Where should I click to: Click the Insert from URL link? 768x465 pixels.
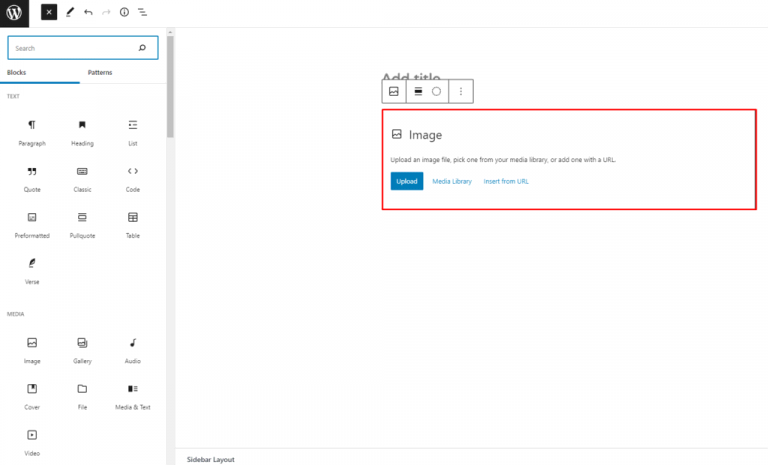coord(506,181)
